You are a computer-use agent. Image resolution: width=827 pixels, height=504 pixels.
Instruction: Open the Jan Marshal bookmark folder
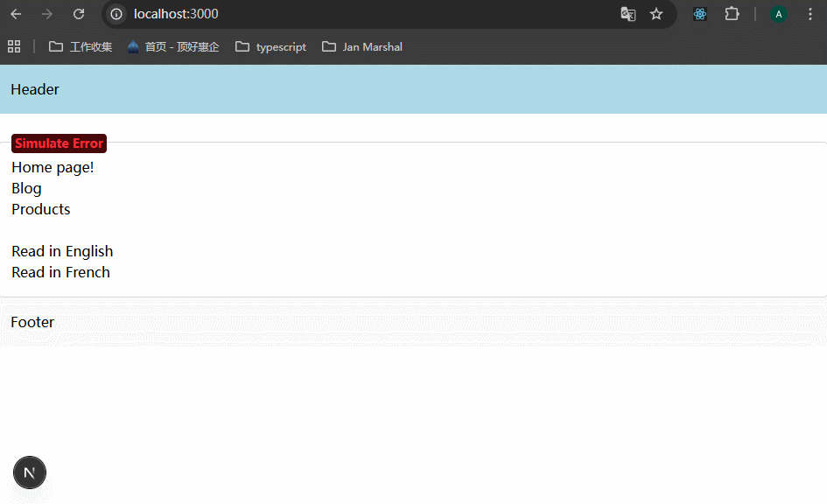[362, 46]
